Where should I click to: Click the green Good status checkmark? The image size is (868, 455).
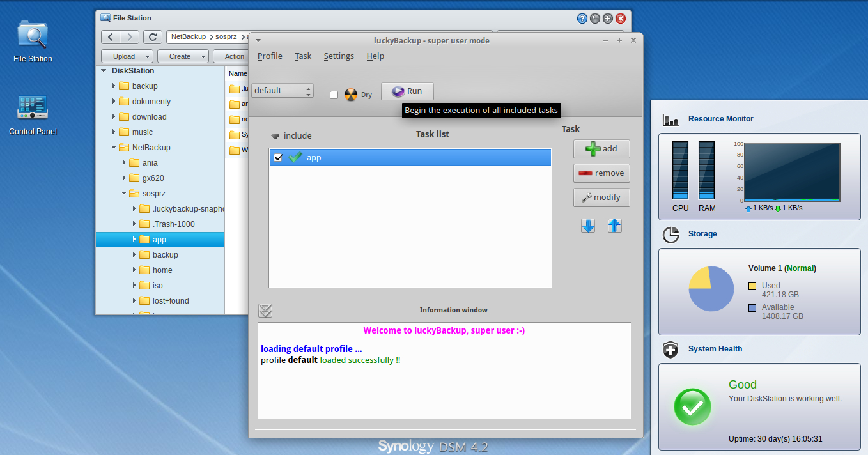(692, 407)
